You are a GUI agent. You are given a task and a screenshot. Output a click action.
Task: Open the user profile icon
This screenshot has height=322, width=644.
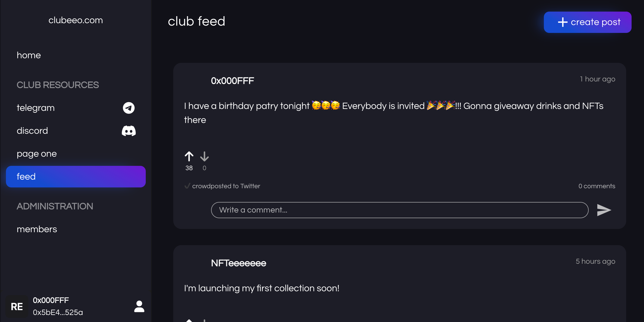(139, 306)
